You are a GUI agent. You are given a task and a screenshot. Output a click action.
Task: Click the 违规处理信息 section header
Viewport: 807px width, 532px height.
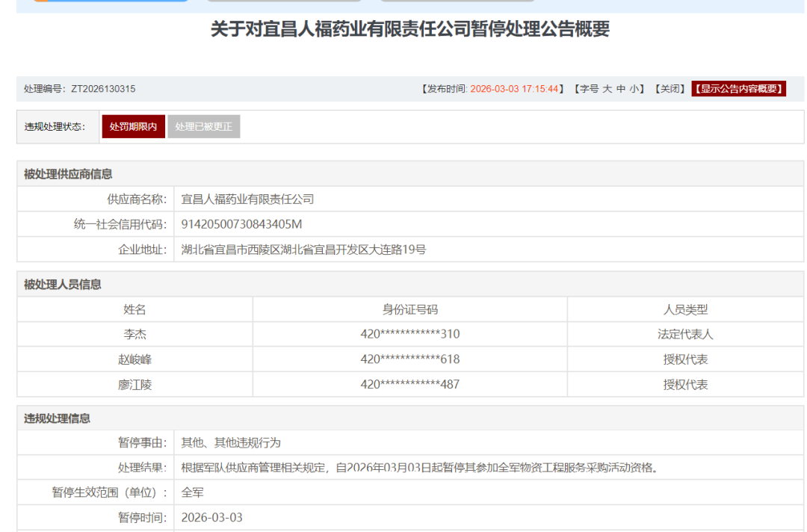click(57, 418)
